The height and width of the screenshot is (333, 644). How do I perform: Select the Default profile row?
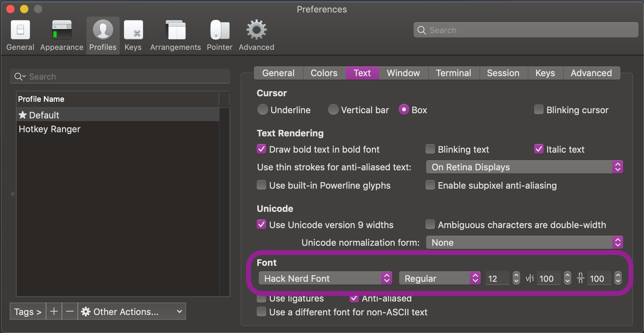(118, 115)
